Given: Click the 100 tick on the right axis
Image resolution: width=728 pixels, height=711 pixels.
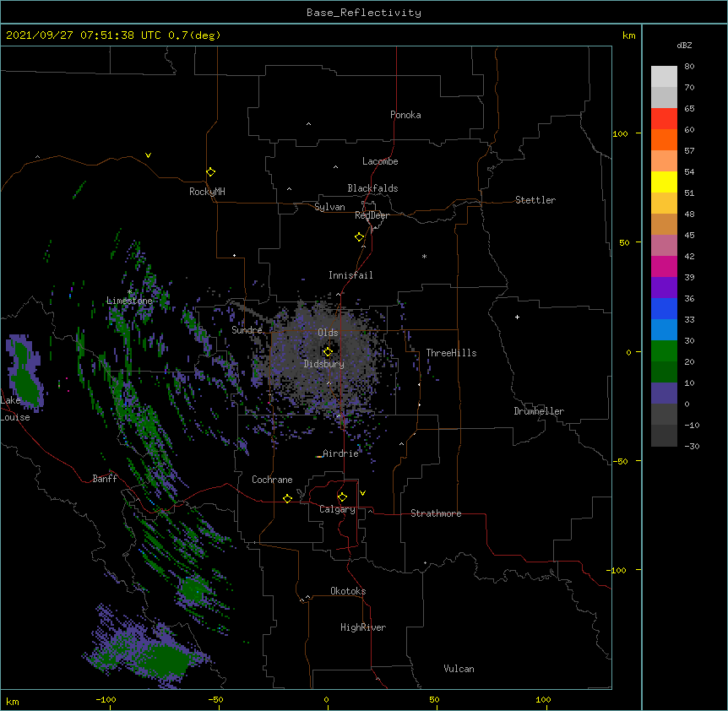Looking at the screenshot, I should point(620,133).
